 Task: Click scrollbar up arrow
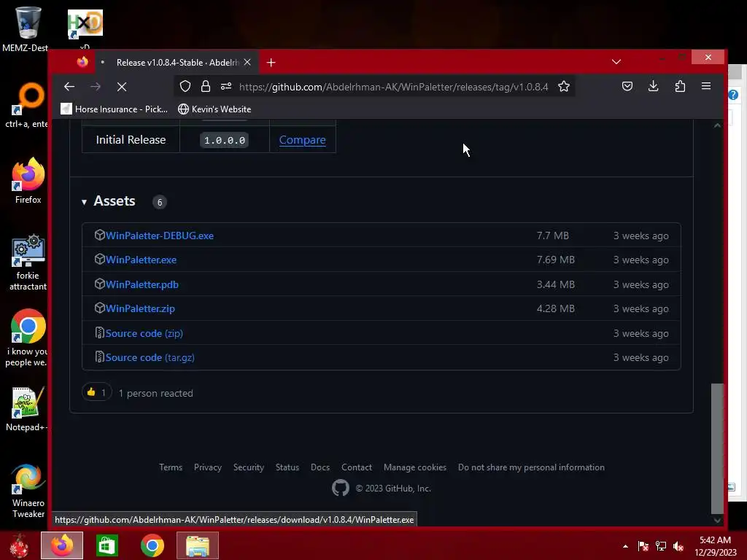tap(718, 125)
